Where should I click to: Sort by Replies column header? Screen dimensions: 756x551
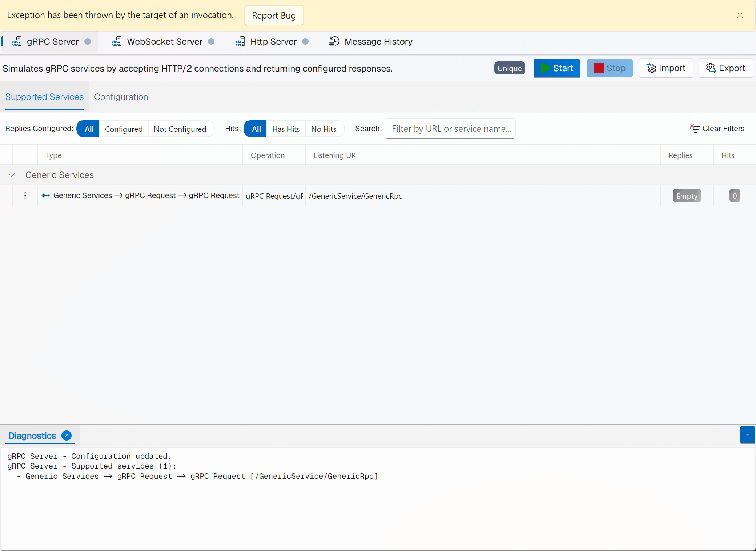tap(687, 155)
